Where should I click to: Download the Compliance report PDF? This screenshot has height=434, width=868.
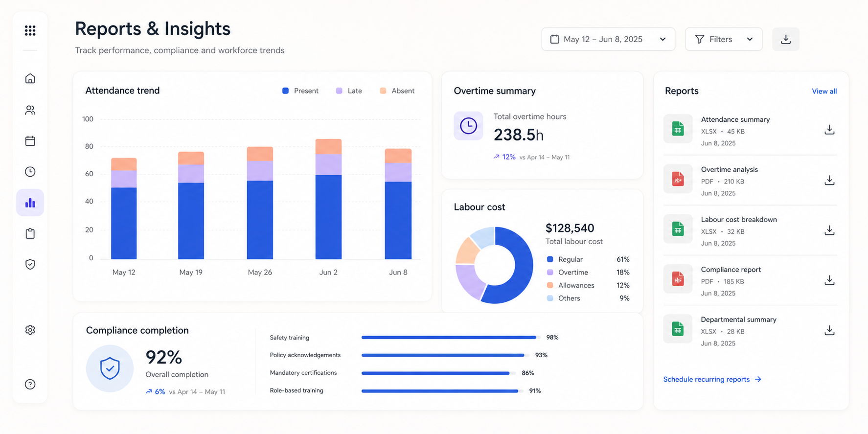point(829,280)
